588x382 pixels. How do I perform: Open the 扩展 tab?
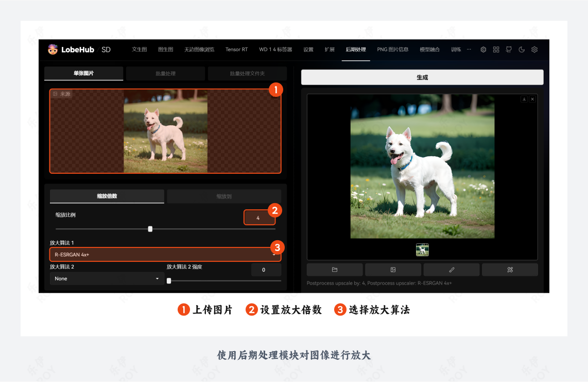[329, 49]
